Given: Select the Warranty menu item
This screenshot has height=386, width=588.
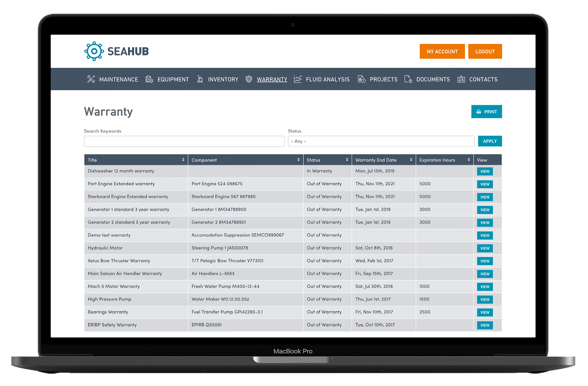Looking at the screenshot, I should point(272,79).
